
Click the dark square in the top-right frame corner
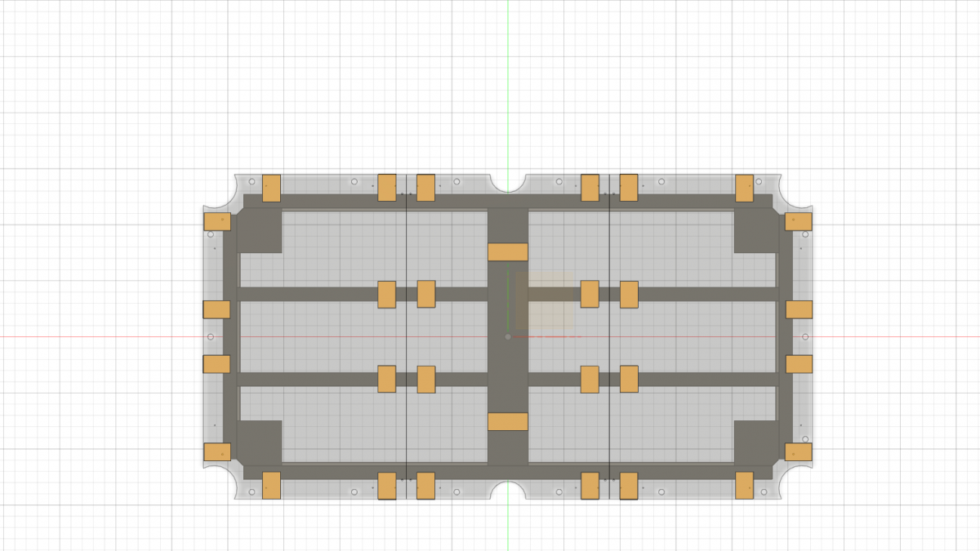[x=755, y=231]
